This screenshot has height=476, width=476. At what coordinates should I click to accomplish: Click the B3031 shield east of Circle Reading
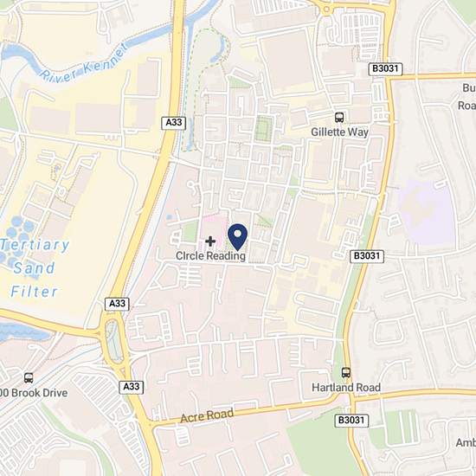(367, 256)
